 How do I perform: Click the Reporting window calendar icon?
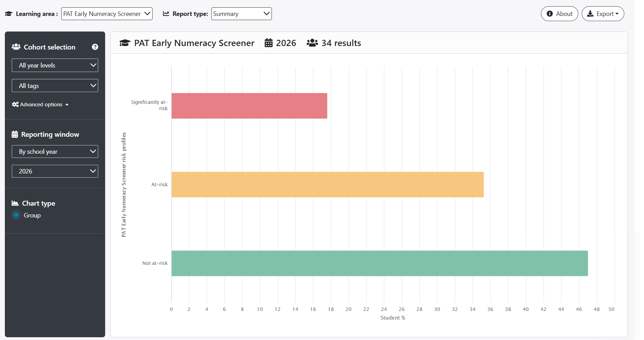coord(15,134)
